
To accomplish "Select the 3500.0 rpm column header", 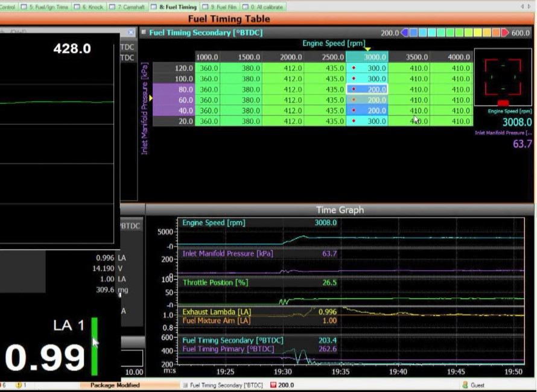I will 409,57.
